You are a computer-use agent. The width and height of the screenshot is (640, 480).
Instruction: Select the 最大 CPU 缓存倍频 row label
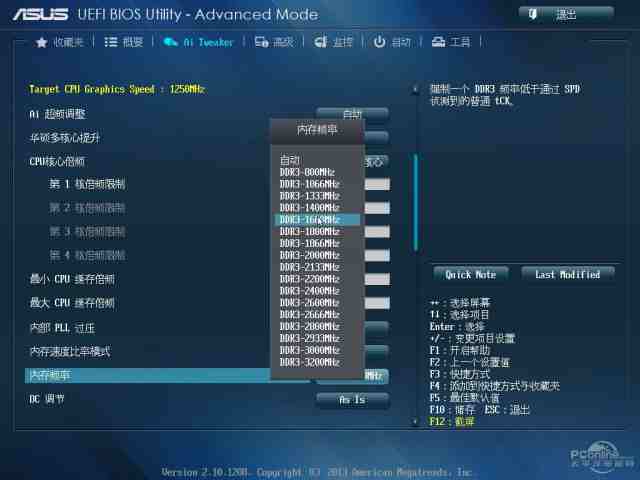point(72,303)
